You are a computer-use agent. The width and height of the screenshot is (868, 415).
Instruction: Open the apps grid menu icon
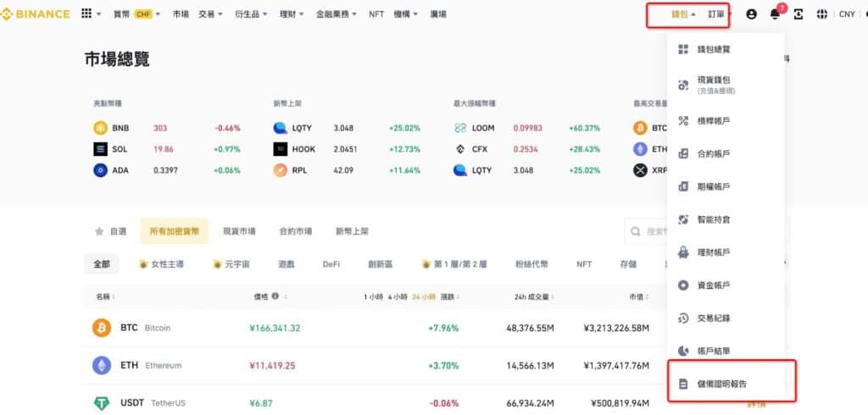[86, 14]
